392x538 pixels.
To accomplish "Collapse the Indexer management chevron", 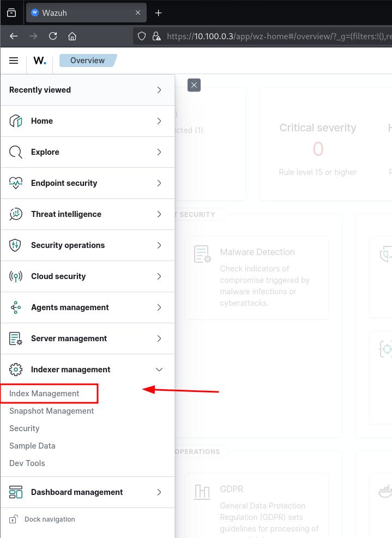I will click(159, 370).
